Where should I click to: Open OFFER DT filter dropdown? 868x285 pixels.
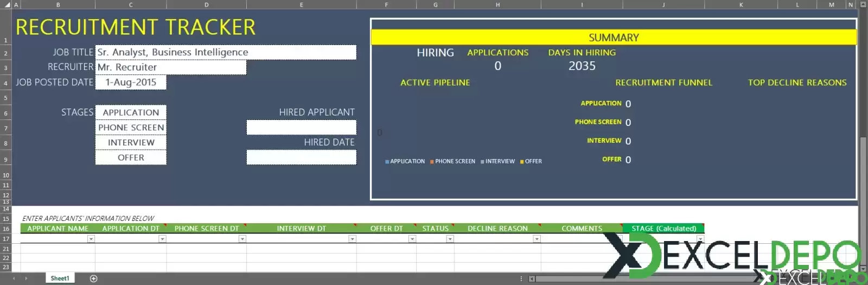[412, 239]
